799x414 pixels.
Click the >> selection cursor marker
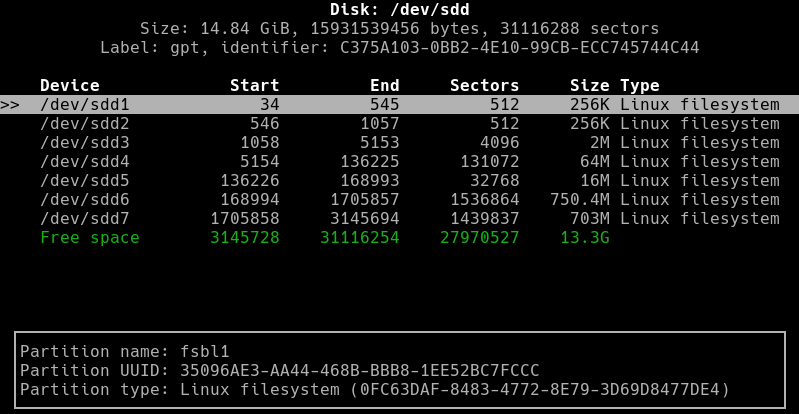(x=10, y=105)
